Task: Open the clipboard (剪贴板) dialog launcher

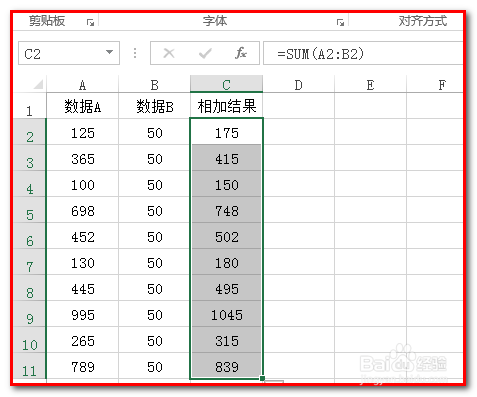Action: click(x=90, y=22)
